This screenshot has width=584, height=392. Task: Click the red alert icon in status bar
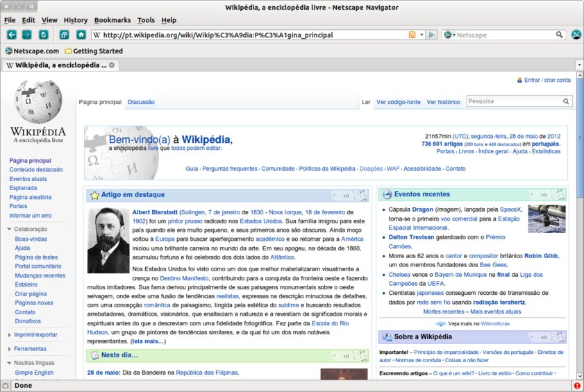[x=577, y=386]
